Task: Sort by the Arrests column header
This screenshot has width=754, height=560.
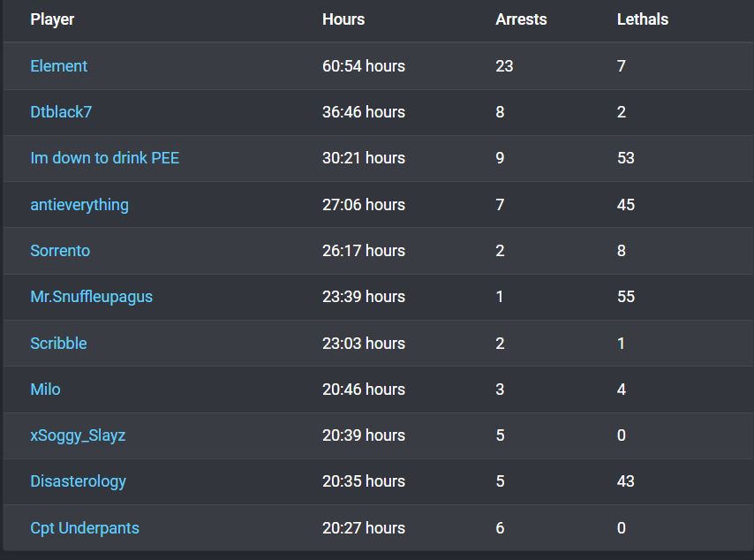Action: (521, 19)
